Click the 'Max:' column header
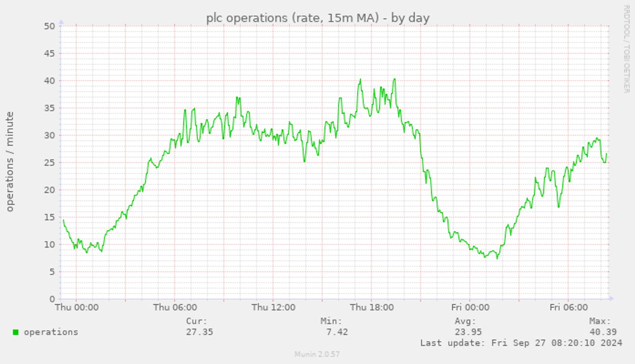 [600, 321]
